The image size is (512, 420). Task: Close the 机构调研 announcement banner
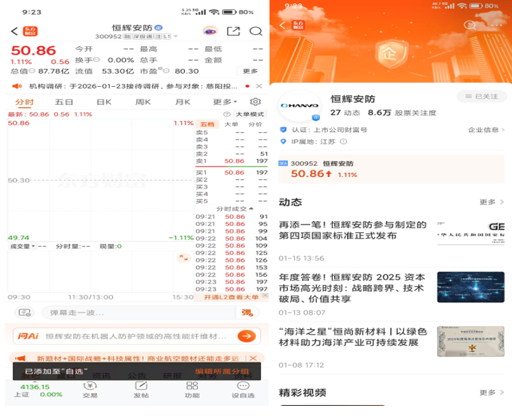point(259,86)
